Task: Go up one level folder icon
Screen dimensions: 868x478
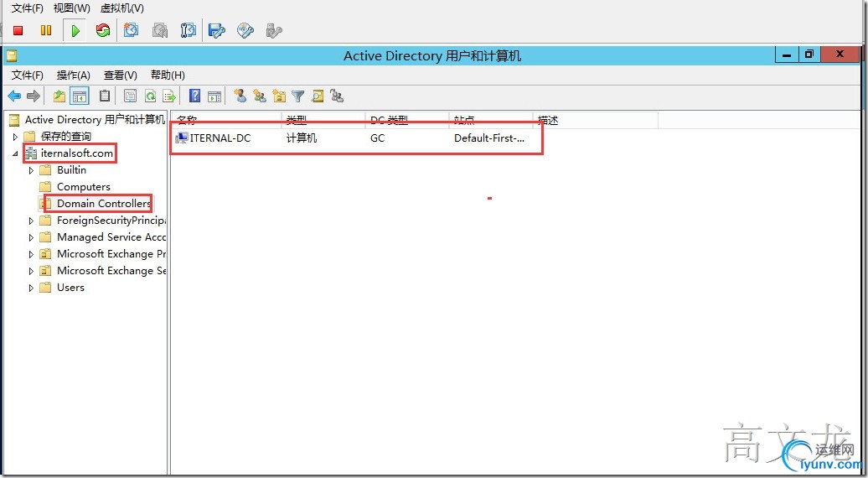Action: coord(59,96)
